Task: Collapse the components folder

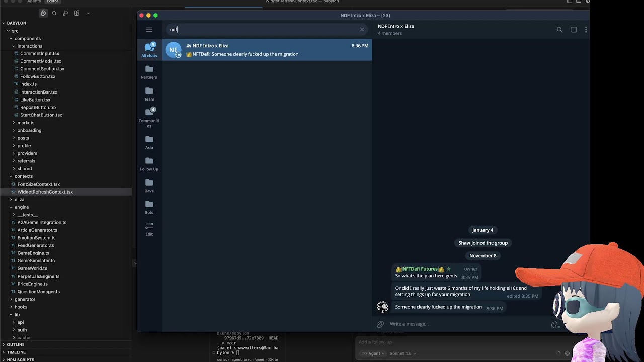Action: pos(27,38)
